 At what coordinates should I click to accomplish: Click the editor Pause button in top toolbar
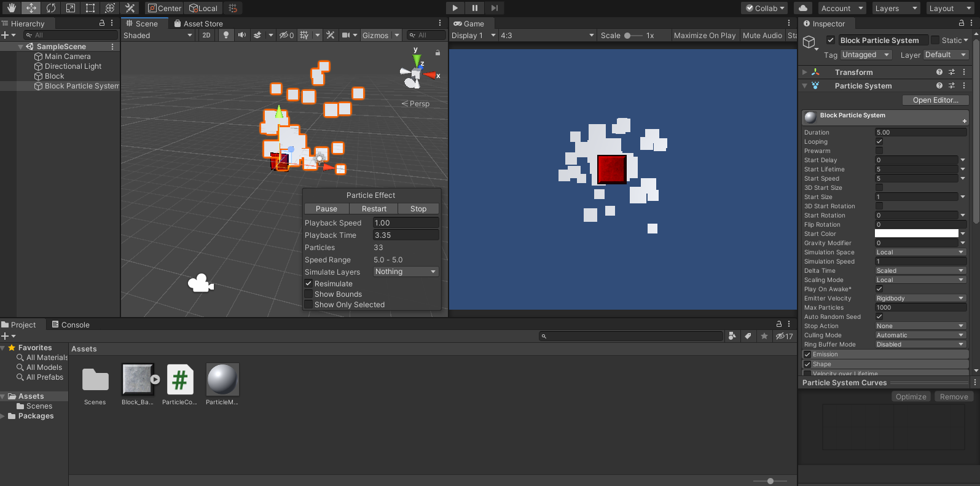pos(474,8)
